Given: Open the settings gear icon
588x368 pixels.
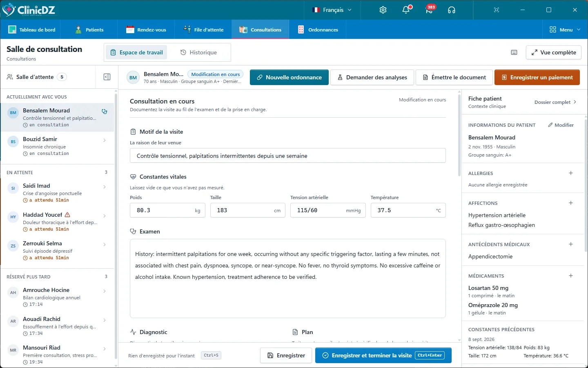Looking at the screenshot, I should click(x=383, y=10).
